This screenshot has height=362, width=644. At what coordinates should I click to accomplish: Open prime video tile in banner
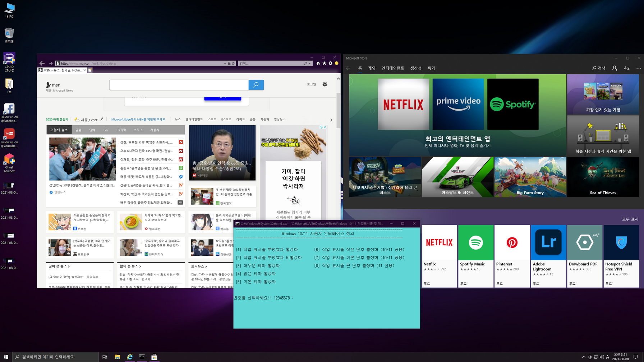458,104
